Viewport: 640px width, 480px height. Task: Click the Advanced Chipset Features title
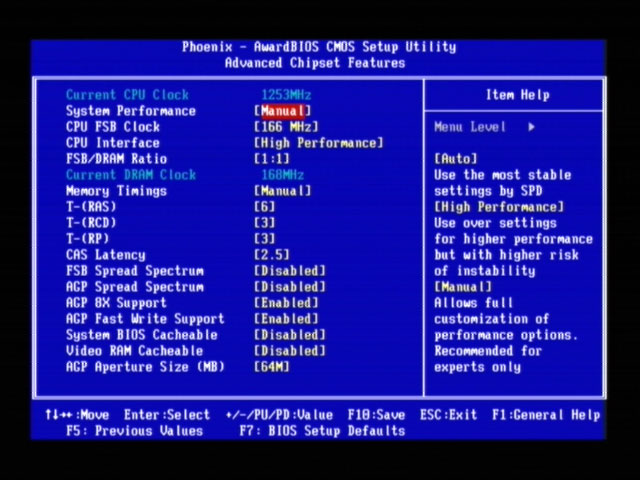315,63
